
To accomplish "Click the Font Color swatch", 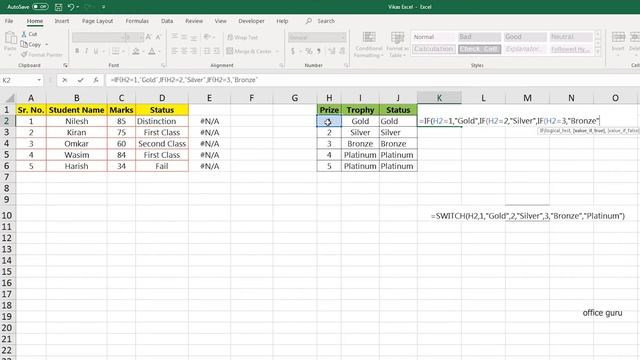I will [x=151, y=51].
